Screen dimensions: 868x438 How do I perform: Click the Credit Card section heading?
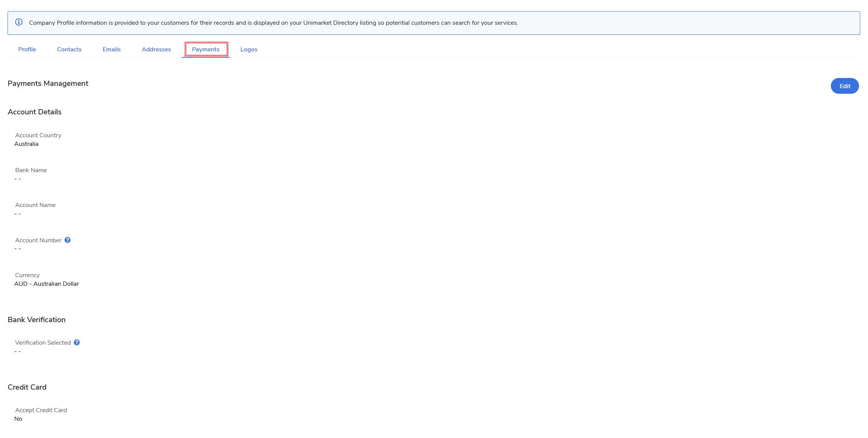click(27, 387)
